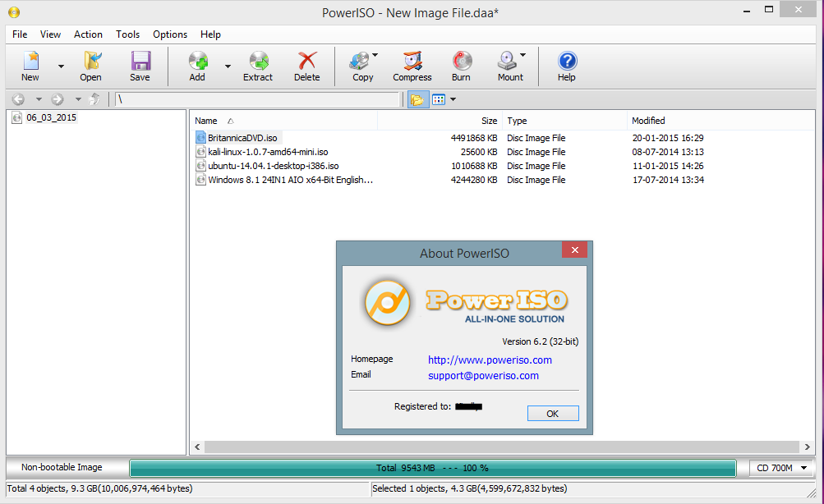Click the PowerISO title bar app icon
824x504 pixels.
point(14,12)
